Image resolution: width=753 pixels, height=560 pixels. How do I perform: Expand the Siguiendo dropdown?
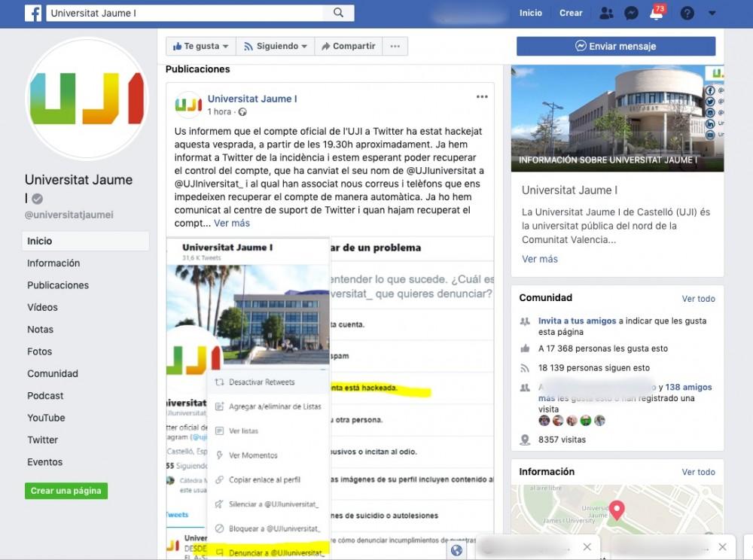tap(276, 46)
